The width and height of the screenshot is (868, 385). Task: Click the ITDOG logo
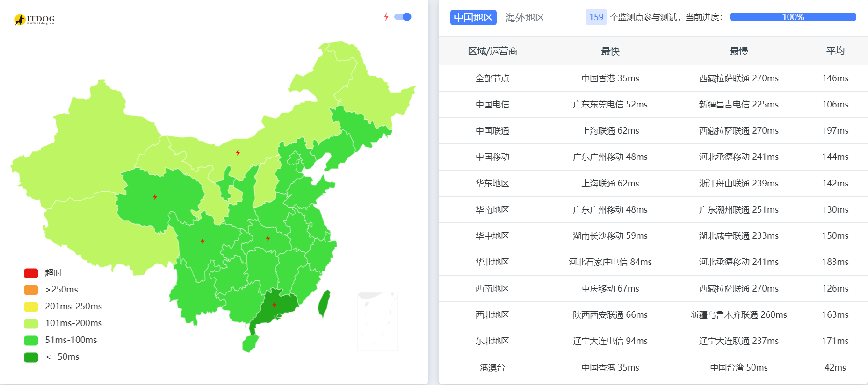[35, 19]
